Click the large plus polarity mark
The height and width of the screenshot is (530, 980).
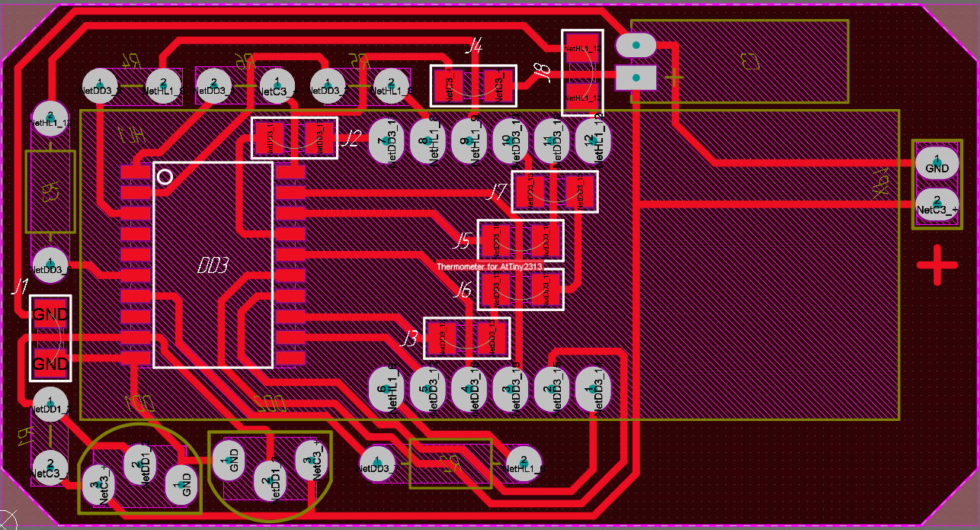937,265
